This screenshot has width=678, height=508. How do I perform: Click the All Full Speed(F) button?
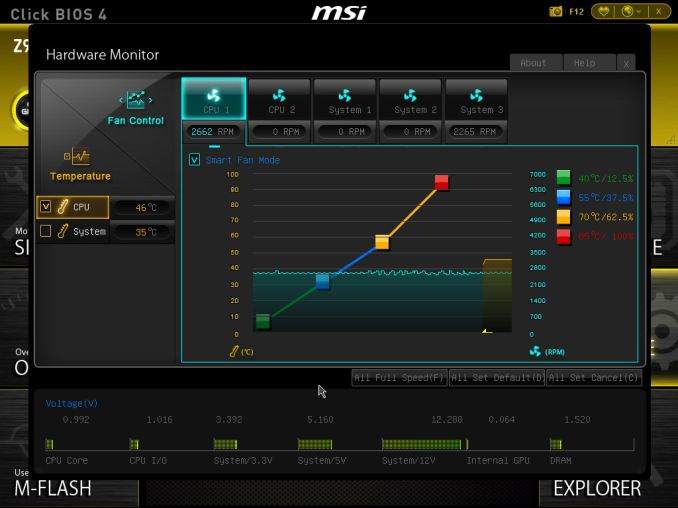point(399,378)
